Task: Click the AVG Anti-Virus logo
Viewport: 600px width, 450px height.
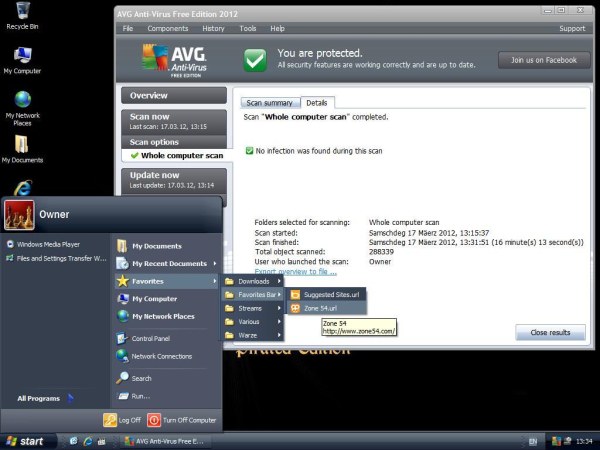Action: tap(174, 60)
